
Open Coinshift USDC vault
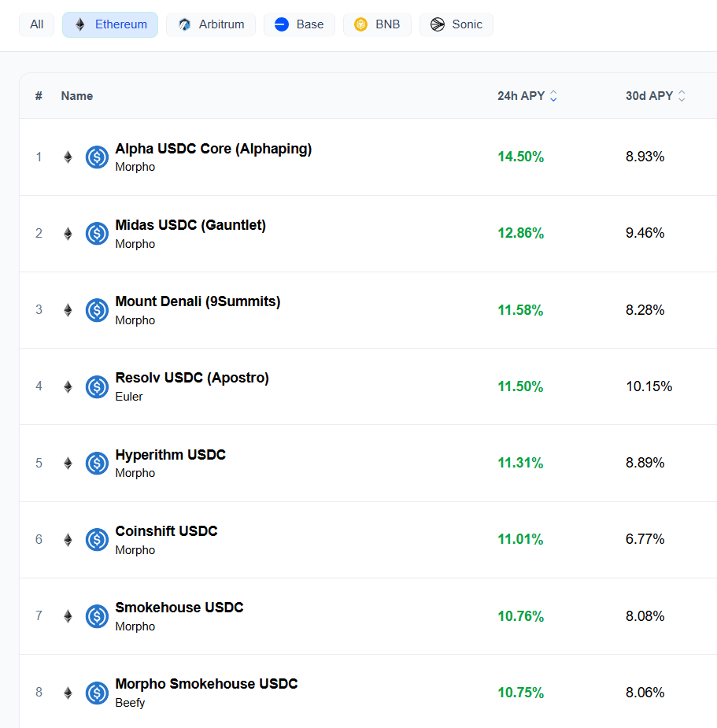click(166, 531)
